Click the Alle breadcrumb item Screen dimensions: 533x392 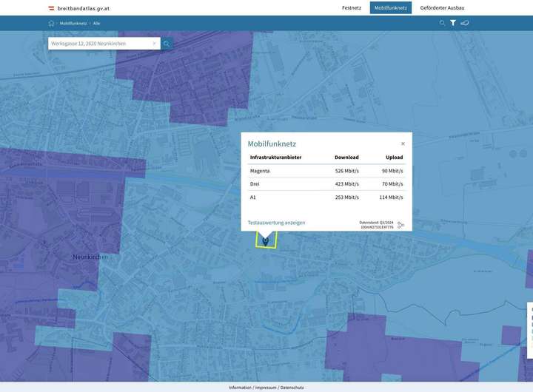pyautogui.click(x=96, y=23)
